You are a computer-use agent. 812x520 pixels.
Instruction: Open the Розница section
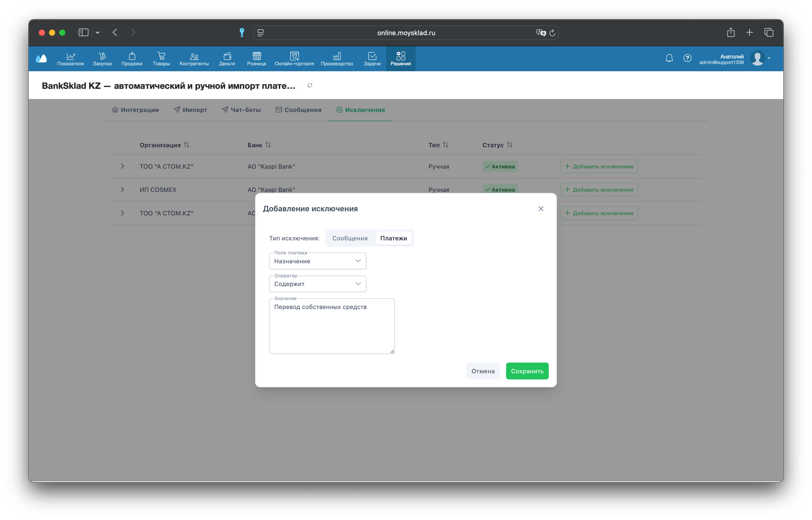[x=256, y=59]
